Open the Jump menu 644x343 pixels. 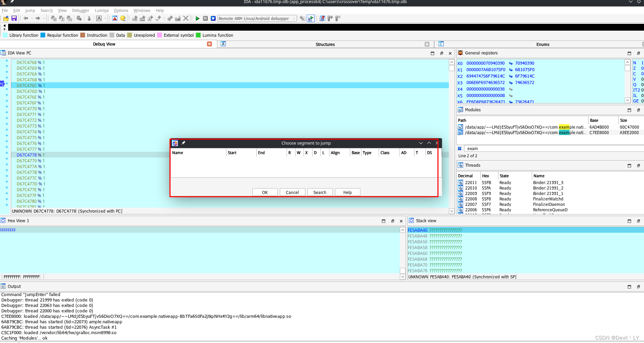pos(30,11)
